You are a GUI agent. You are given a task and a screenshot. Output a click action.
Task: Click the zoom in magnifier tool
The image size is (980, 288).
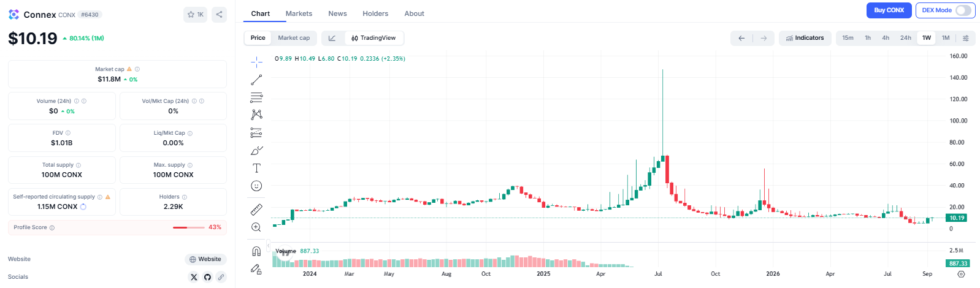(x=256, y=227)
